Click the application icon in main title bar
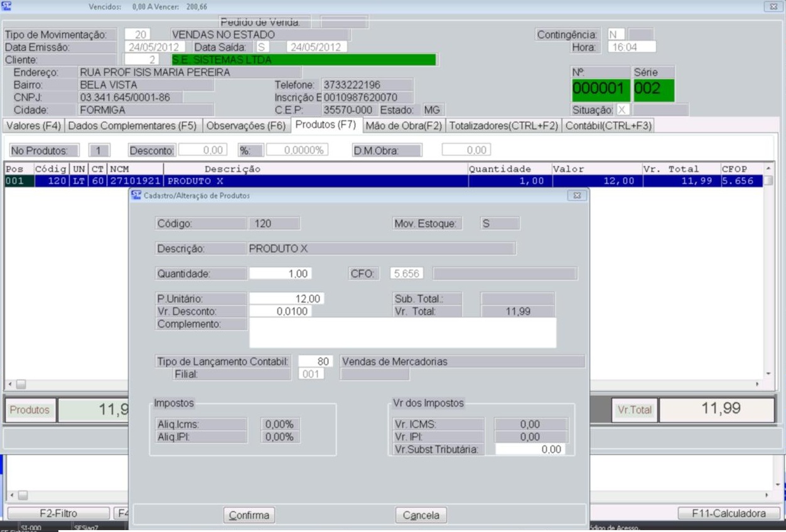 (x=7, y=6)
